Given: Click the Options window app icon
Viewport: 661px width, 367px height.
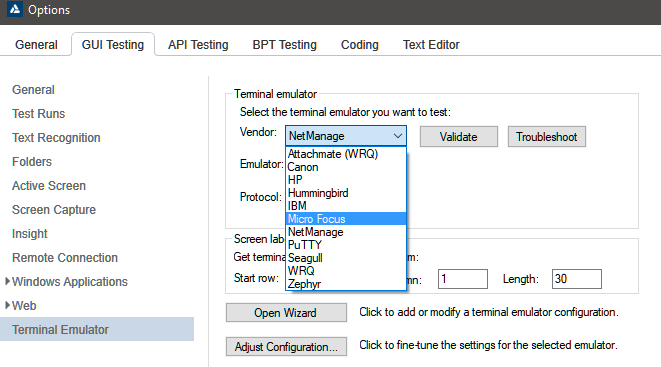Looking at the screenshot, I should tap(15, 9).
